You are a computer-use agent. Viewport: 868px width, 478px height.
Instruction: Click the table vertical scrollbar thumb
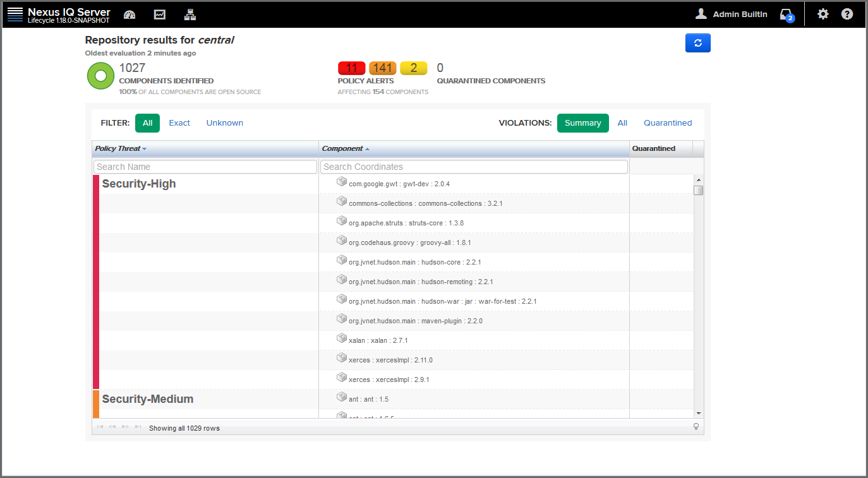698,190
